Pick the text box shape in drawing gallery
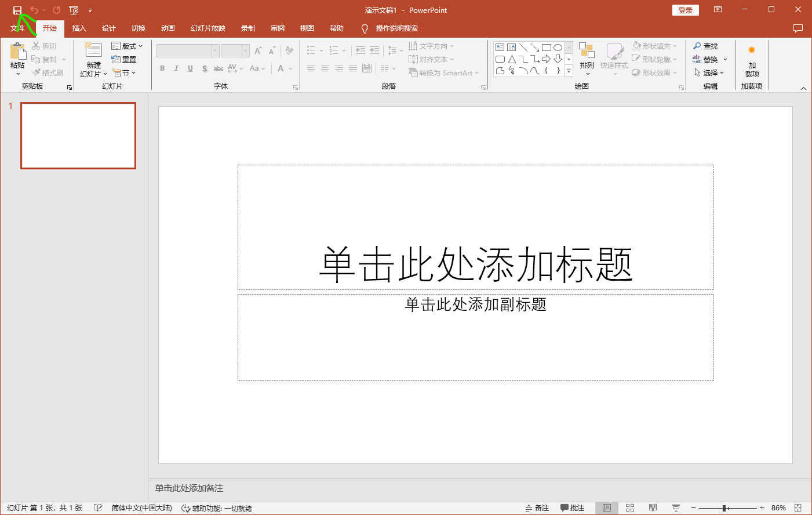The image size is (812, 515). (x=500, y=48)
